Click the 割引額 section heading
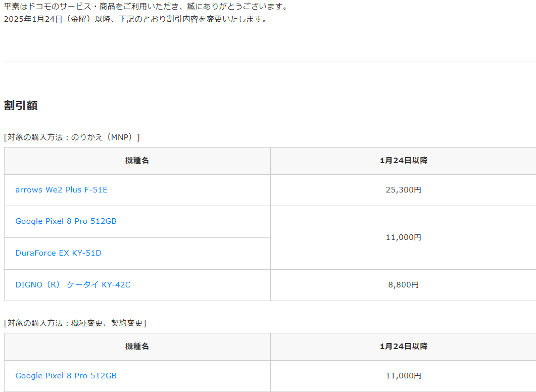 click(21, 106)
